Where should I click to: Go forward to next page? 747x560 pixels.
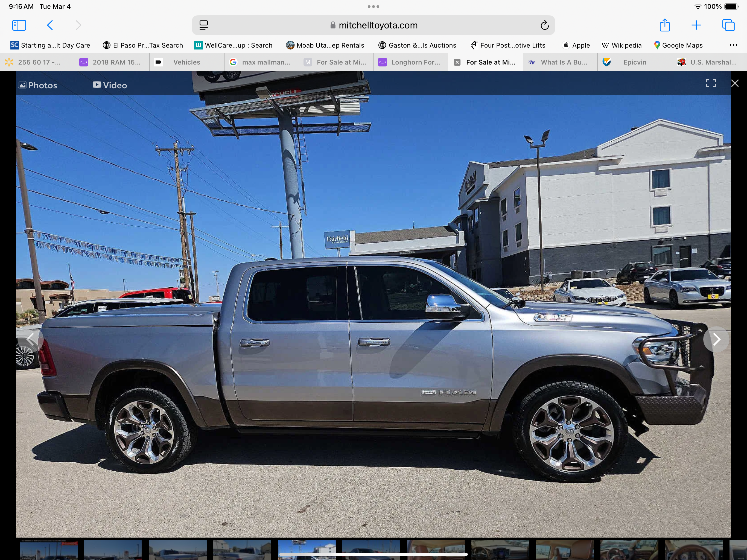[x=78, y=25]
